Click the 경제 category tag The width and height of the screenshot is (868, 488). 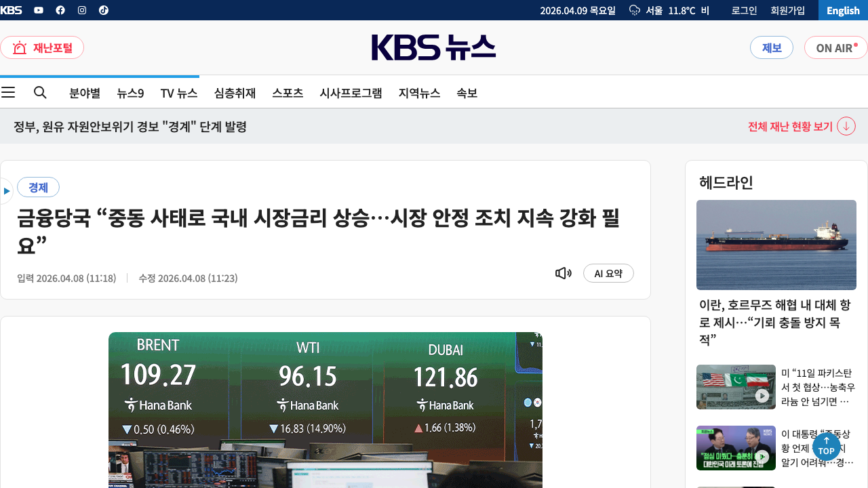(38, 187)
